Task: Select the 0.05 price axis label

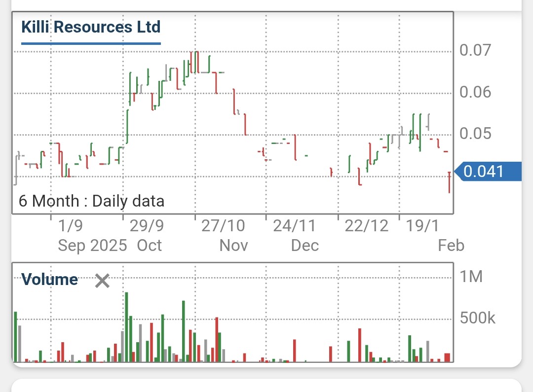Action: pyautogui.click(x=475, y=133)
